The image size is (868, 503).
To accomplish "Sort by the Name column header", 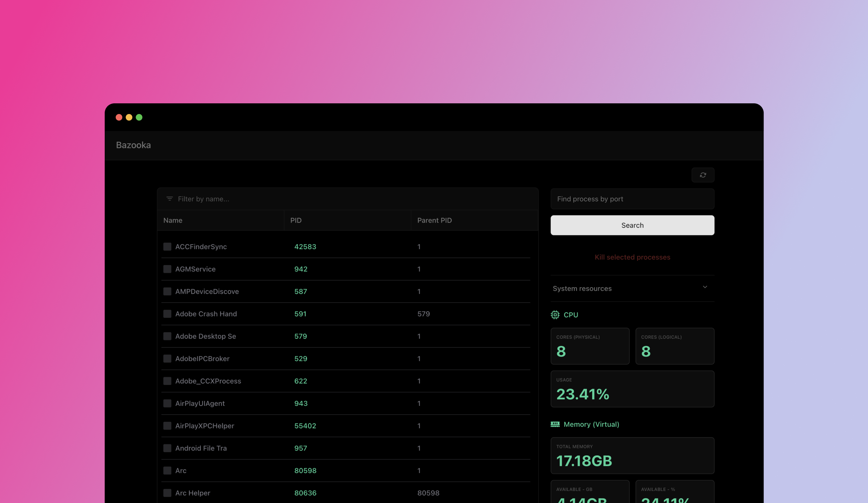I will point(173,220).
